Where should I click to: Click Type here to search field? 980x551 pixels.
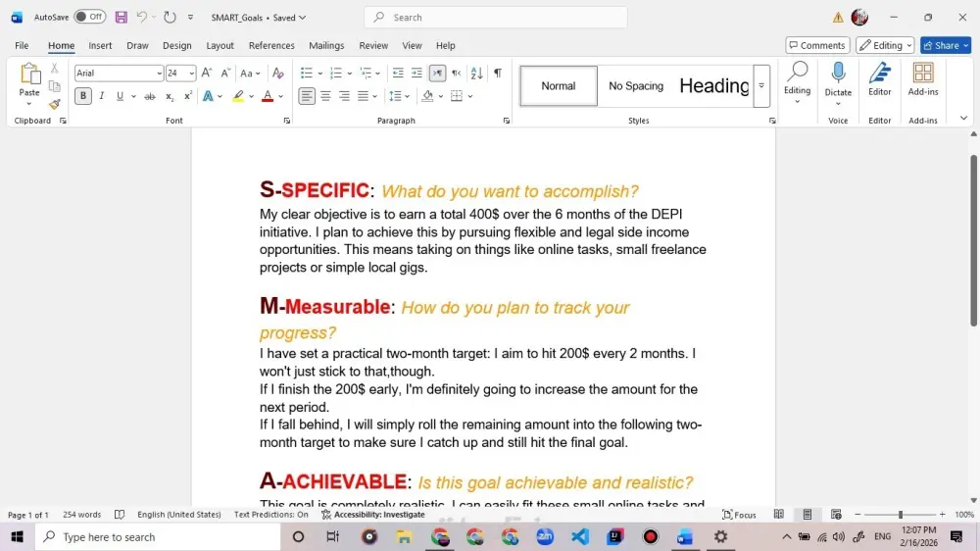click(158, 536)
